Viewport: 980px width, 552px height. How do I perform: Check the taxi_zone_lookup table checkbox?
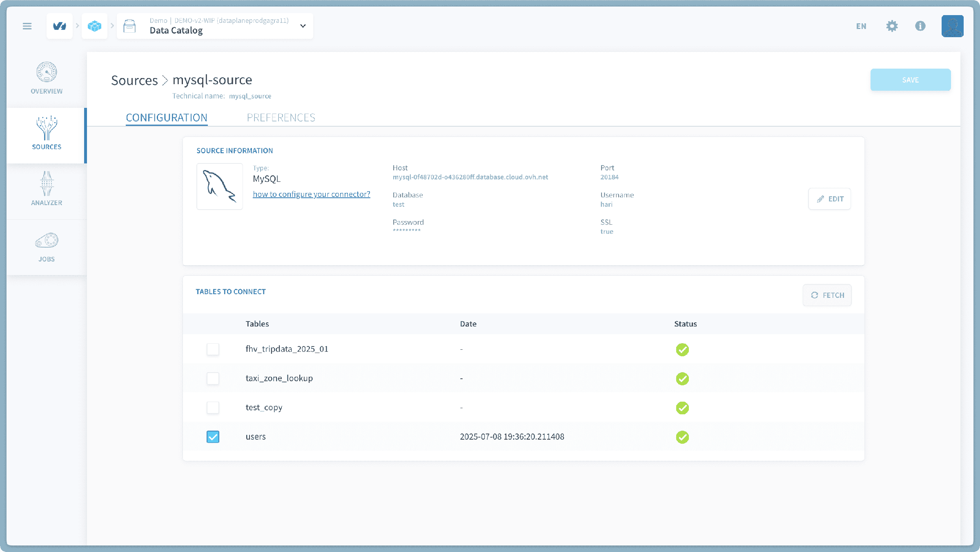(213, 378)
